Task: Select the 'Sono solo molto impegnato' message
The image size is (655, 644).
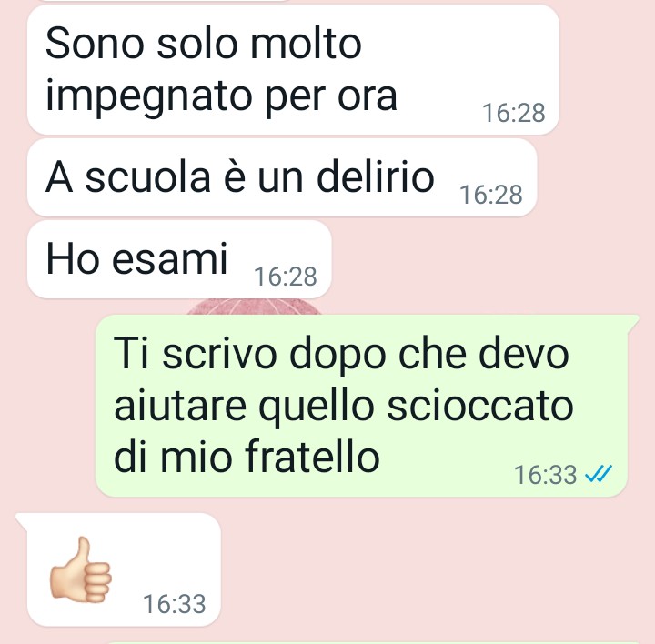Action: point(293,70)
